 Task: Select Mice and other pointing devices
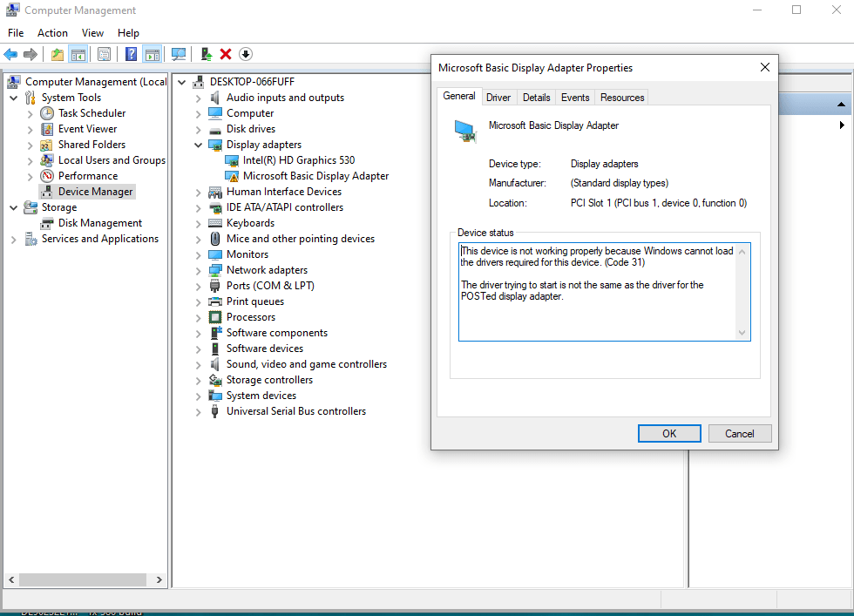301,239
